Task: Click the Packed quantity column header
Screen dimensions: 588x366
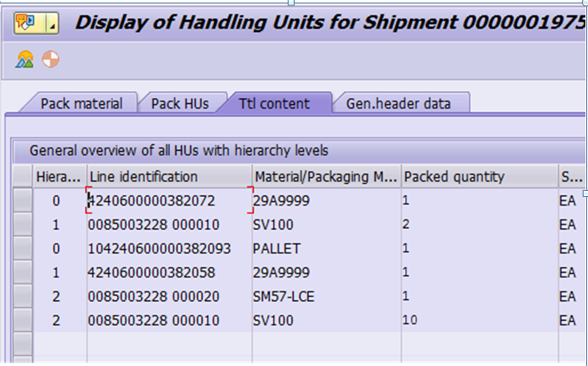Action: pos(480,176)
